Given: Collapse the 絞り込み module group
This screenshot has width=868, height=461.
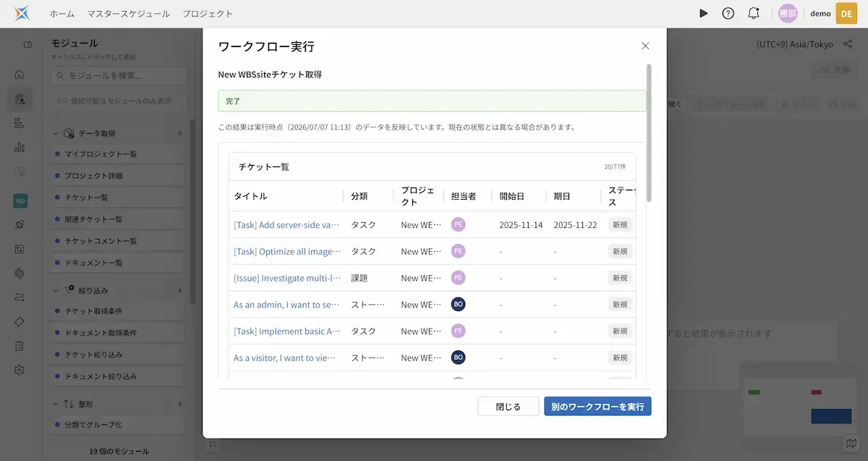Looking at the screenshot, I should (x=56, y=290).
